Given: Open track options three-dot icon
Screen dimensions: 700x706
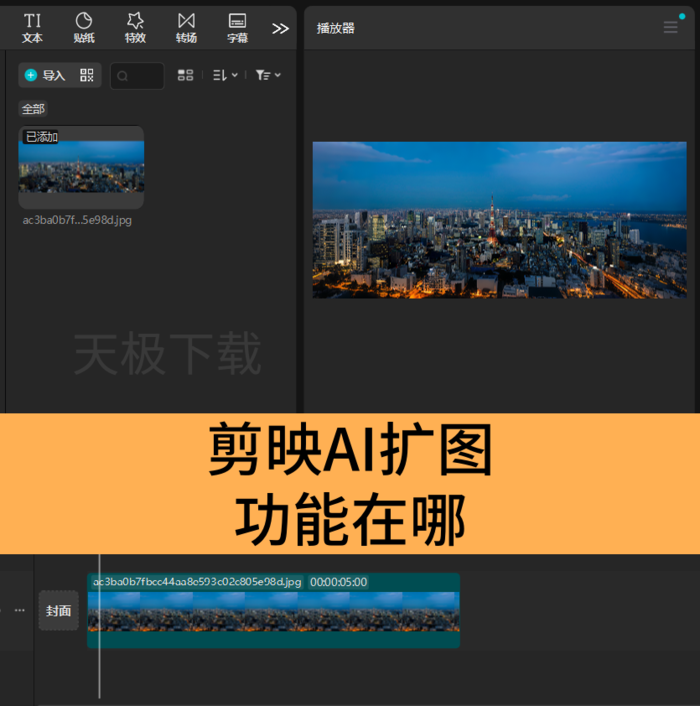Looking at the screenshot, I should 20,611.
